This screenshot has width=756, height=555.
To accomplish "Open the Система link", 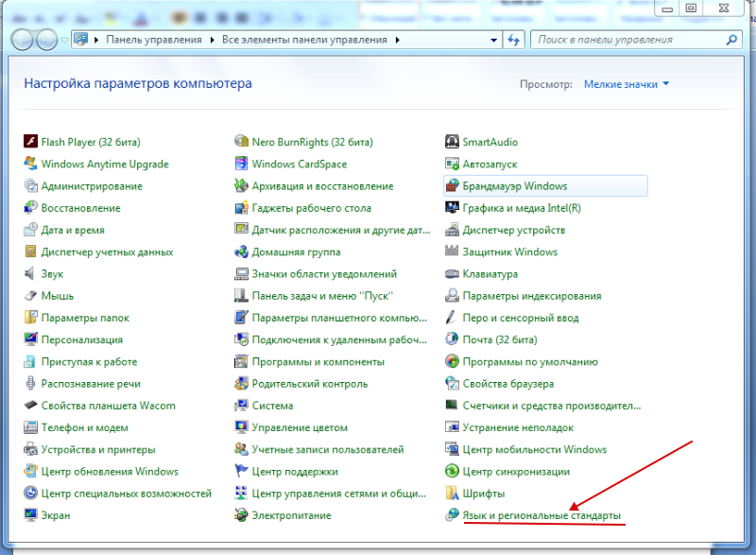I will click(x=272, y=406).
